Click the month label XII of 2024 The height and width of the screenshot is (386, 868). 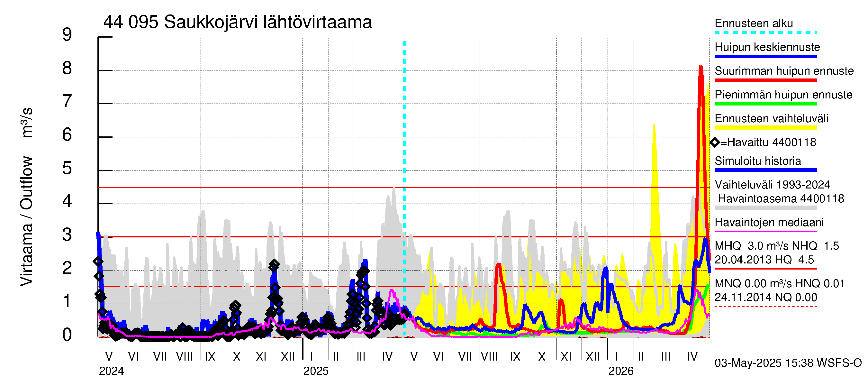(288, 357)
